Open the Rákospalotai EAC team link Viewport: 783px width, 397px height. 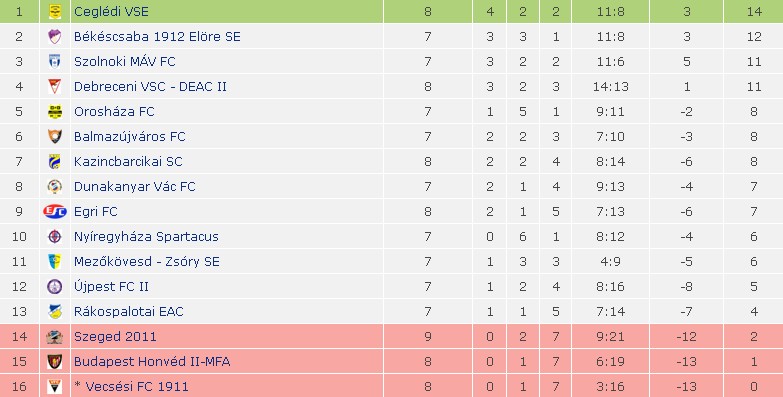tap(128, 311)
